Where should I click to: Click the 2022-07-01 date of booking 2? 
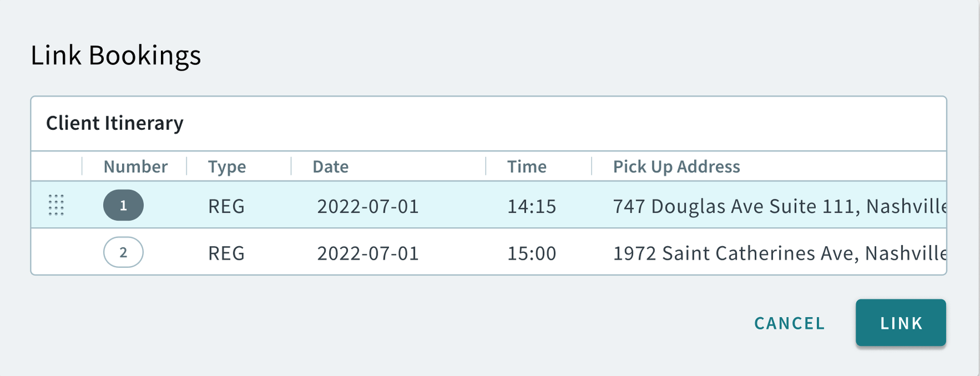367,253
